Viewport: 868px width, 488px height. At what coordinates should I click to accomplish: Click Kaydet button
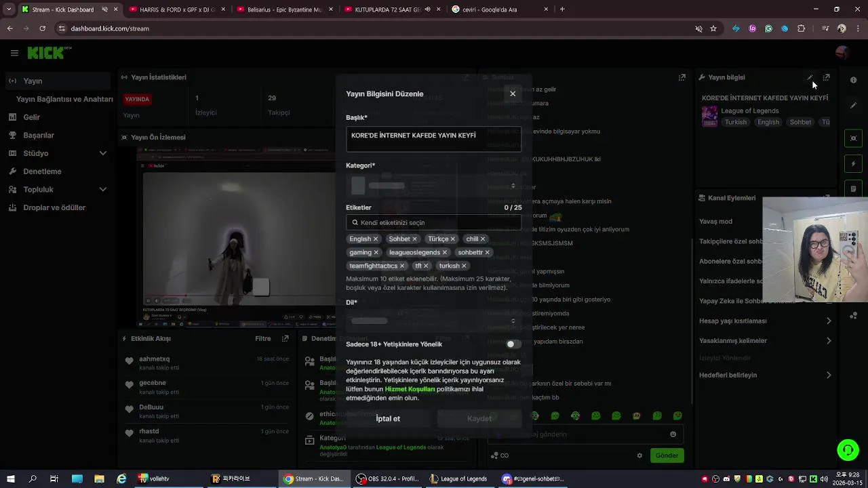click(x=479, y=419)
